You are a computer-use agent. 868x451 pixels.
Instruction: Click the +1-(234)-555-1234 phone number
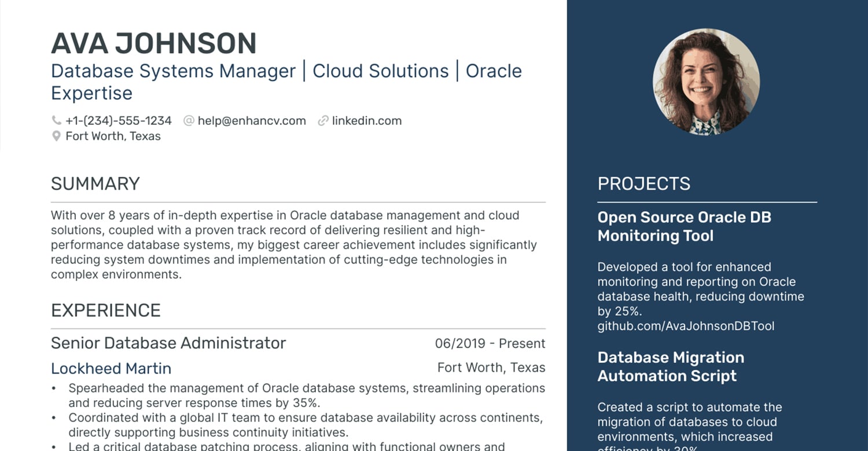[x=119, y=121]
